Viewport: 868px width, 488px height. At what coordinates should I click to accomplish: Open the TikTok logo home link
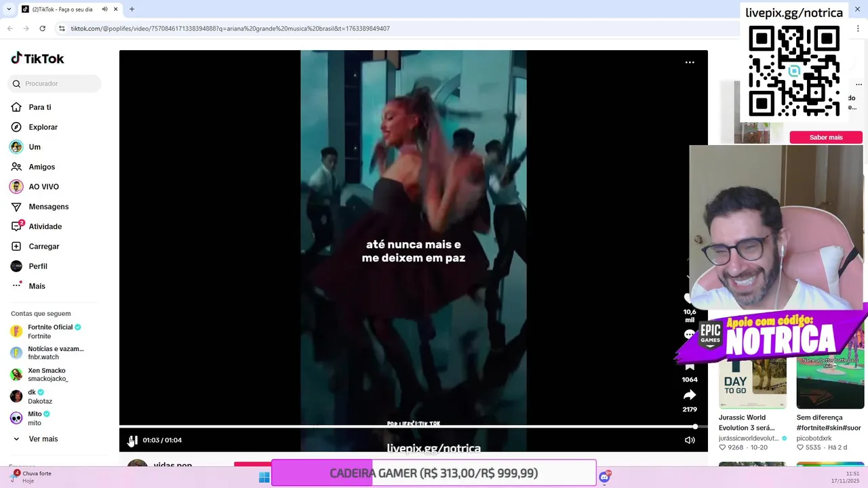coord(37,58)
